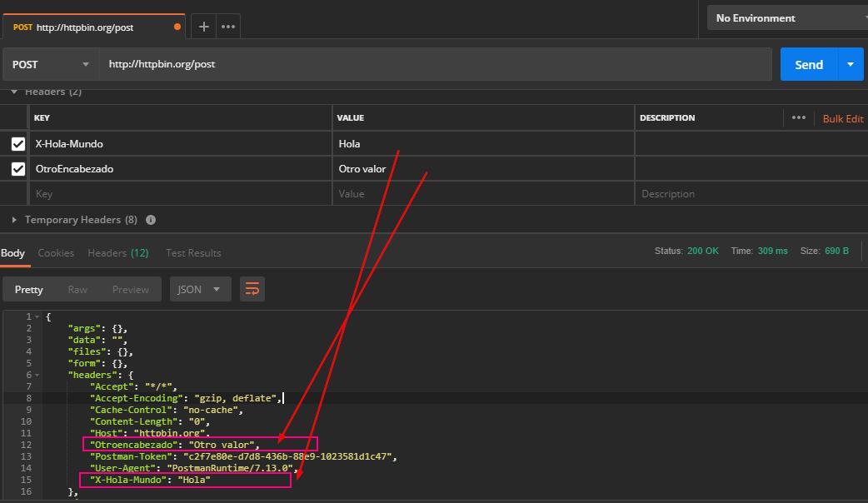Screen dimensions: 868x503
Task: Switch to response Headers (12) tab
Action: (x=118, y=253)
